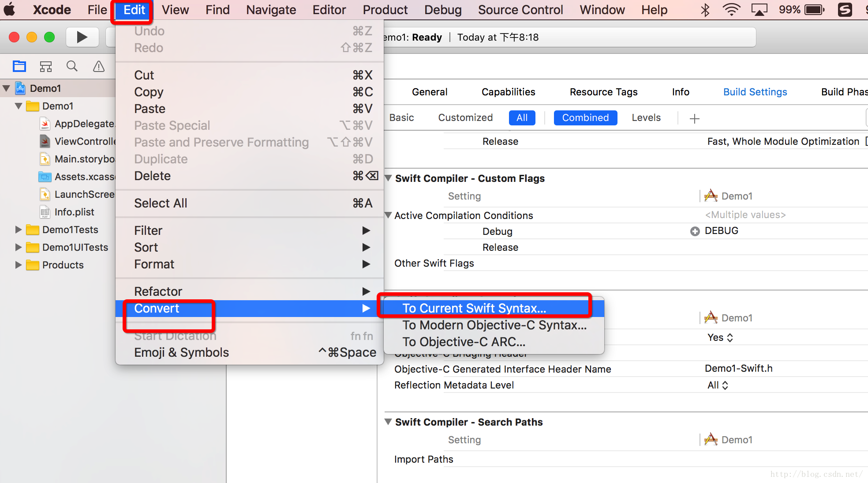Open the Symbol navigator icon
The height and width of the screenshot is (483, 868).
click(x=46, y=66)
